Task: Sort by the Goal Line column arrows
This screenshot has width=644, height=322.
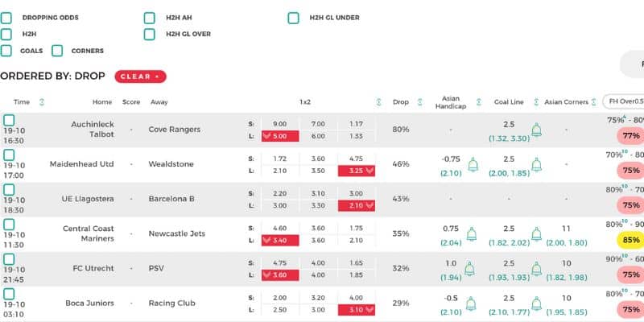Action: coord(535,102)
